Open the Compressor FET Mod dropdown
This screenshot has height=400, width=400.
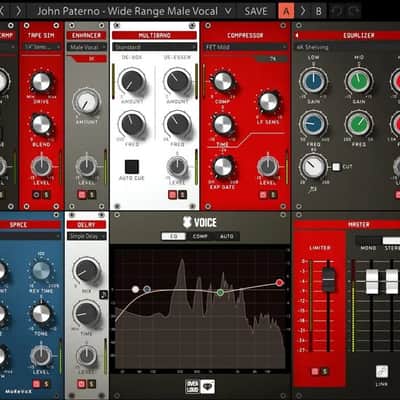pos(245,47)
